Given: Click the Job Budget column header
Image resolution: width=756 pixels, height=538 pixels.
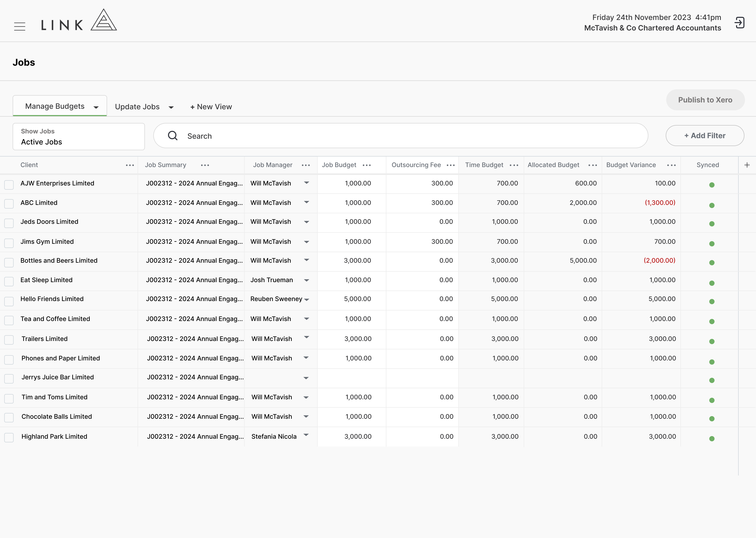Looking at the screenshot, I should click(339, 165).
